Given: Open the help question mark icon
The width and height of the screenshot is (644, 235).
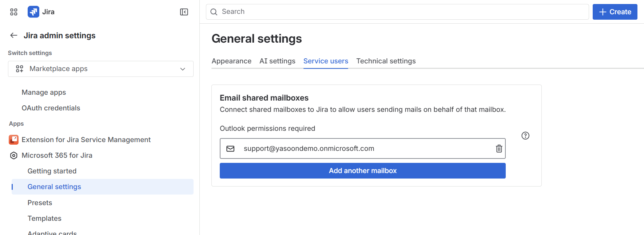Looking at the screenshot, I should pyautogui.click(x=525, y=136).
